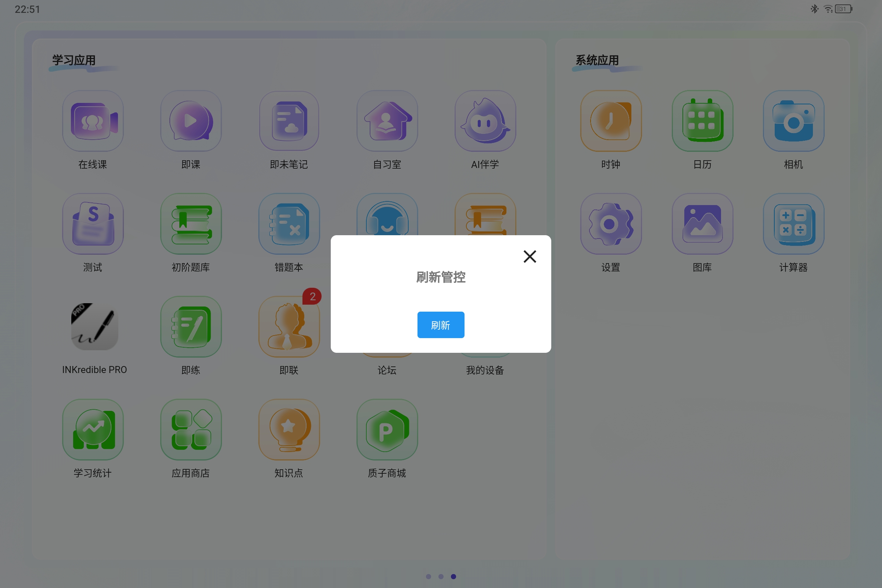Click the 学习应用 section heading

[74, 60]
